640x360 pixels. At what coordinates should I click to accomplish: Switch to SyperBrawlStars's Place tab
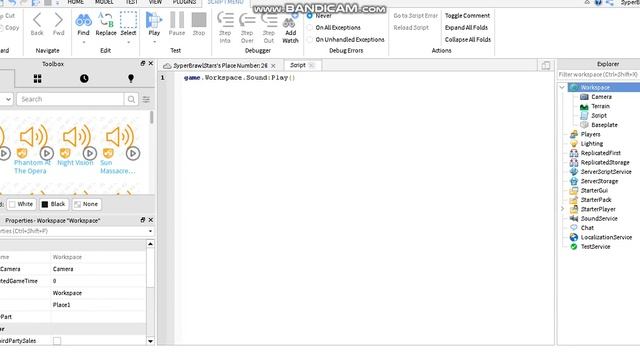point(220,65)
